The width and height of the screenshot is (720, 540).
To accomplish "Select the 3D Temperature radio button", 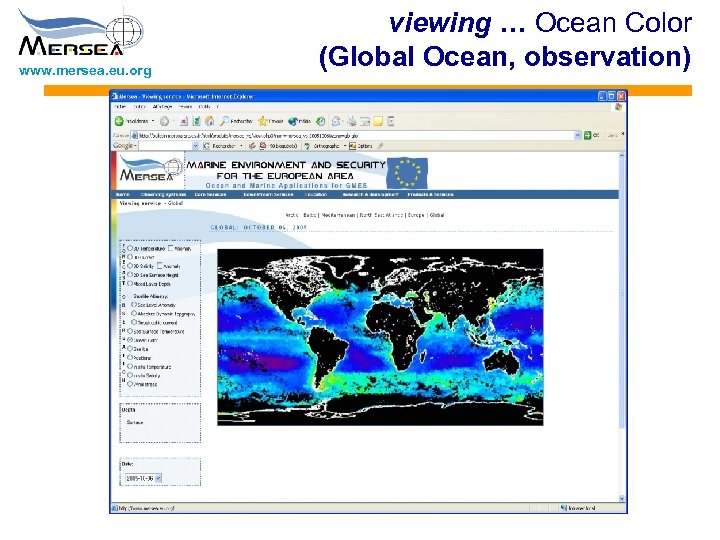I will pyautogui.click(x=130, y=248).
